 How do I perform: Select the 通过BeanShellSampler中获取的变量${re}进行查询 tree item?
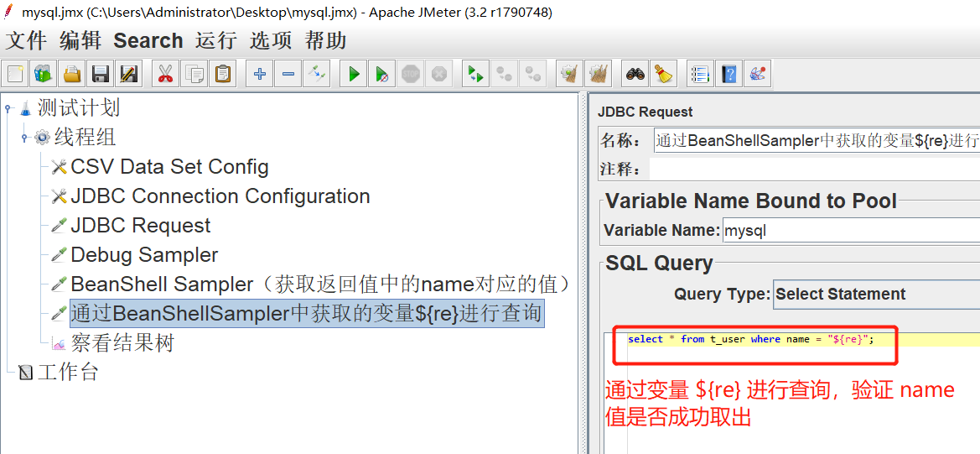(306, 314)
